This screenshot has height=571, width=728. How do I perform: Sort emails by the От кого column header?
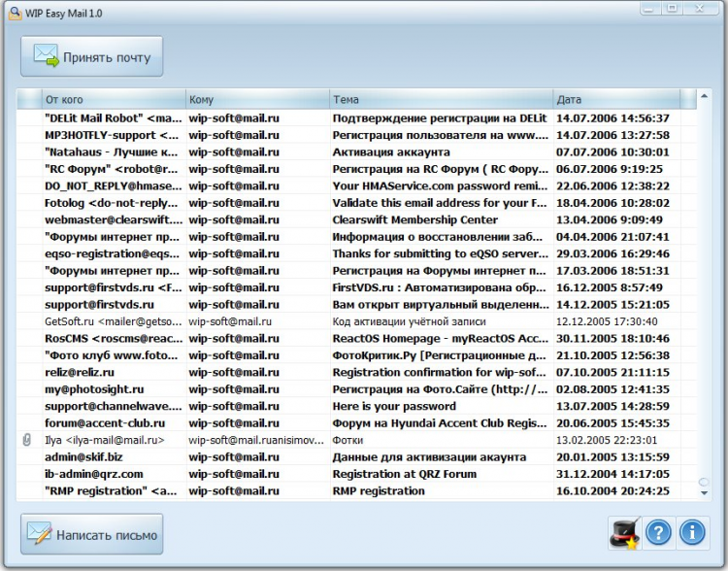pos(114,99)
